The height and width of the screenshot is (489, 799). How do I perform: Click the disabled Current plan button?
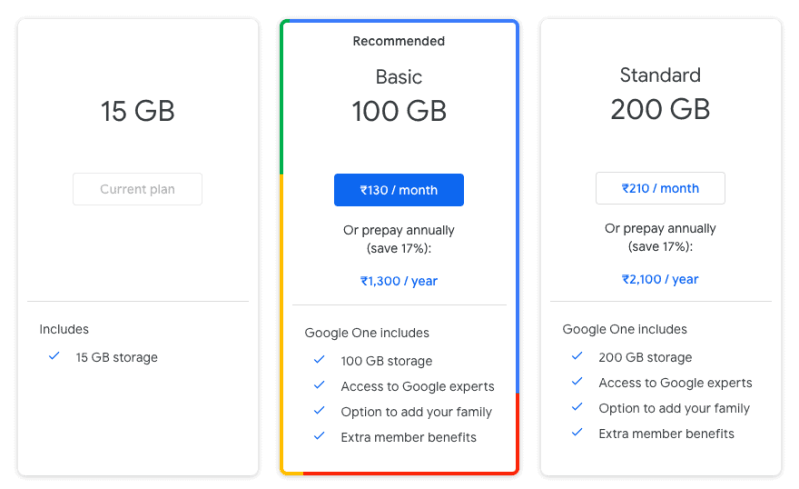tap(138, 189)
